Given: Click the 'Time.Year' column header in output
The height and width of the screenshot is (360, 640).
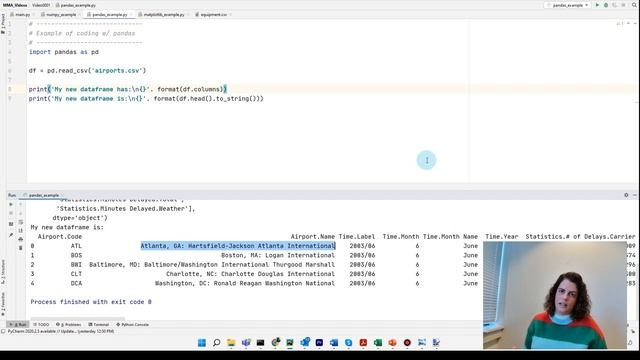Looking at the screenshot, I should [x=502, y=237].
